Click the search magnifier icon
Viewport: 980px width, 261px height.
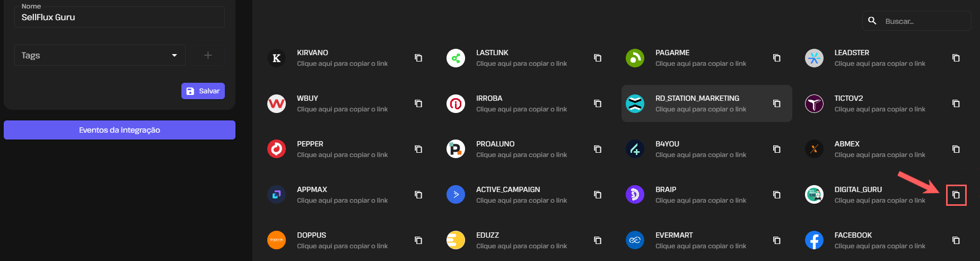(x=872, y=21)
